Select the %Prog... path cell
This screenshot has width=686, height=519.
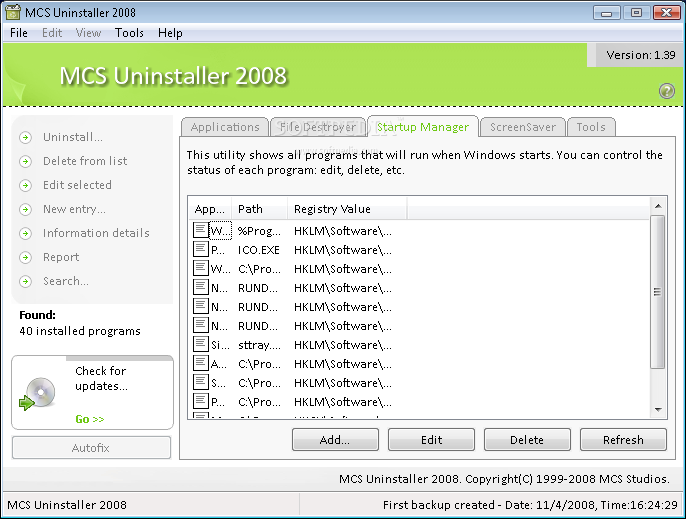(x=259, y=231)
